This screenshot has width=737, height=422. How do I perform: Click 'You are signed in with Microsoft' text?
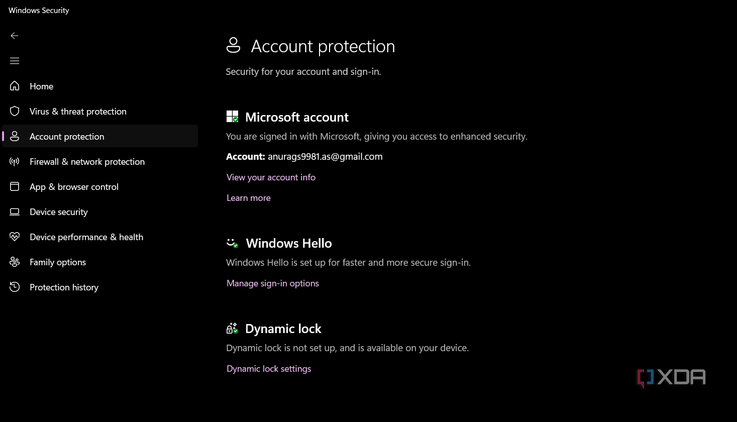pos(376,137)
